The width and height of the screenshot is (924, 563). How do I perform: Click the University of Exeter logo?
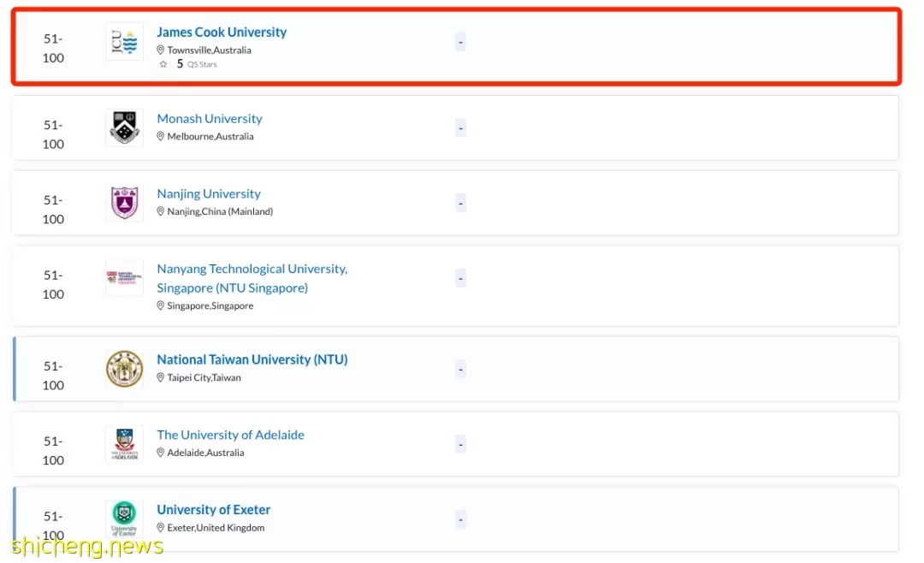pyautogui.click(x=124, y=519)
